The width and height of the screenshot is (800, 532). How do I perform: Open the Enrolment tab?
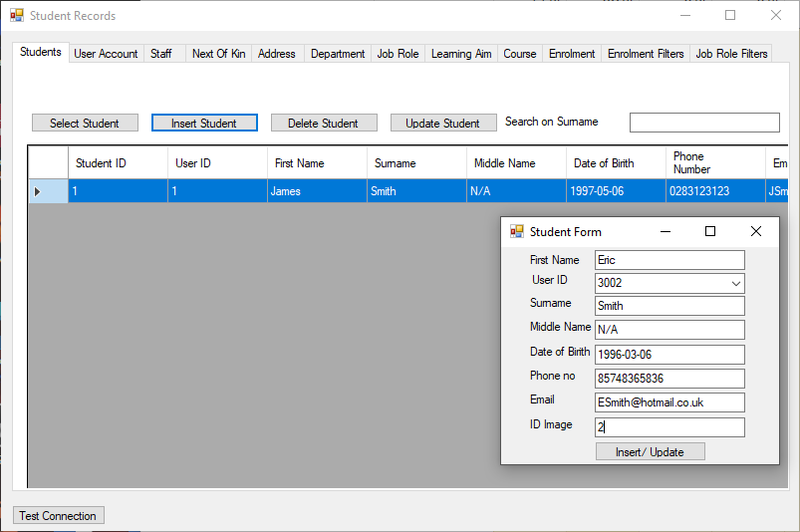(572, 54)
